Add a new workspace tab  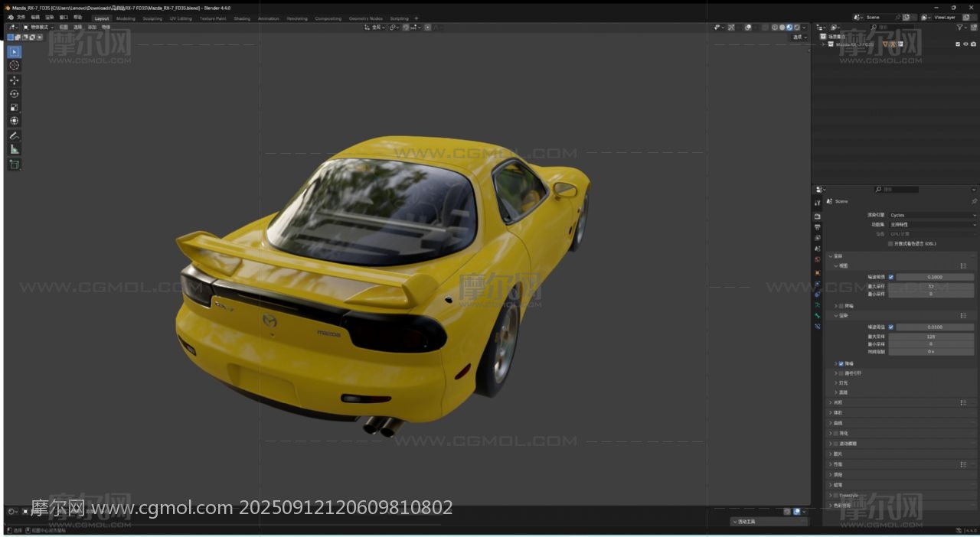416,18
